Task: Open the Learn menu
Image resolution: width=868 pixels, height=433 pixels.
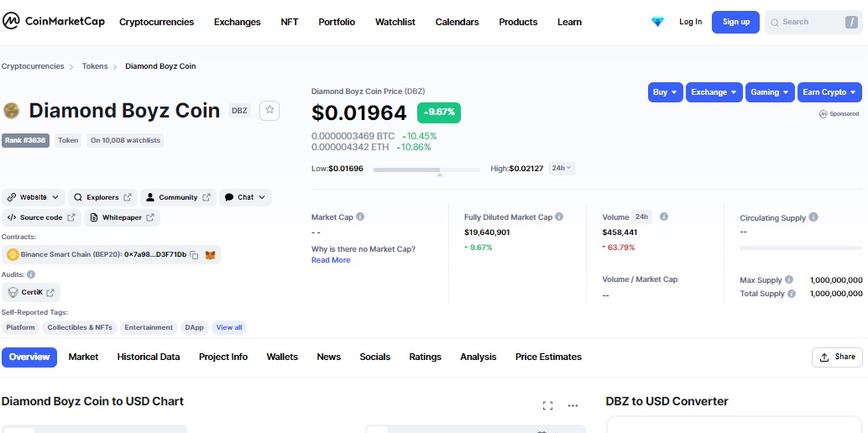Action: point(570,22)
